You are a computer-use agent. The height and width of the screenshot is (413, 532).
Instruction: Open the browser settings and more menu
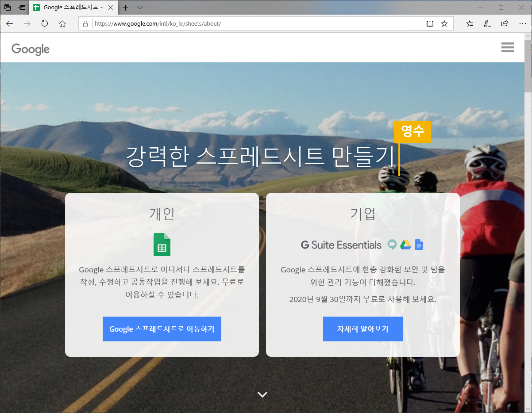tap(522, 24)
